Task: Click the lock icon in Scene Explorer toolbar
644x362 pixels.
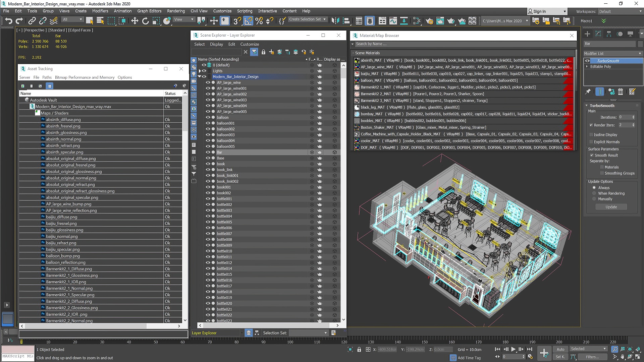Action: [263, 52]
